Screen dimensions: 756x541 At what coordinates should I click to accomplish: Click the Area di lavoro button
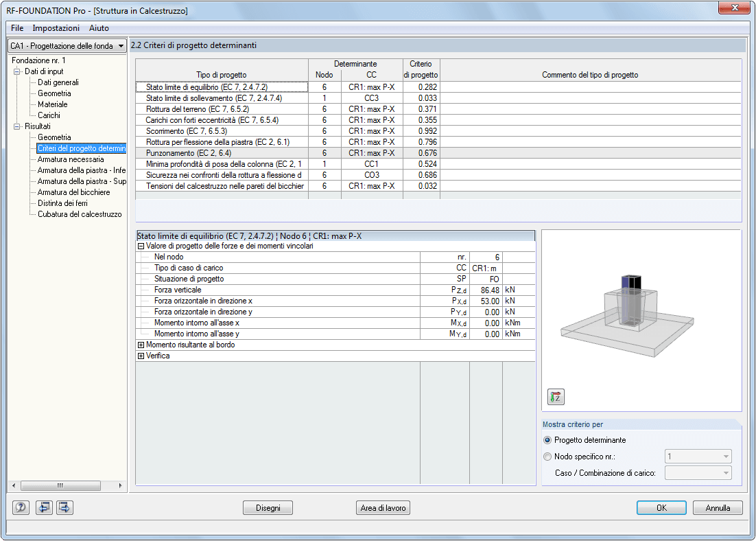tap(383, 507)
